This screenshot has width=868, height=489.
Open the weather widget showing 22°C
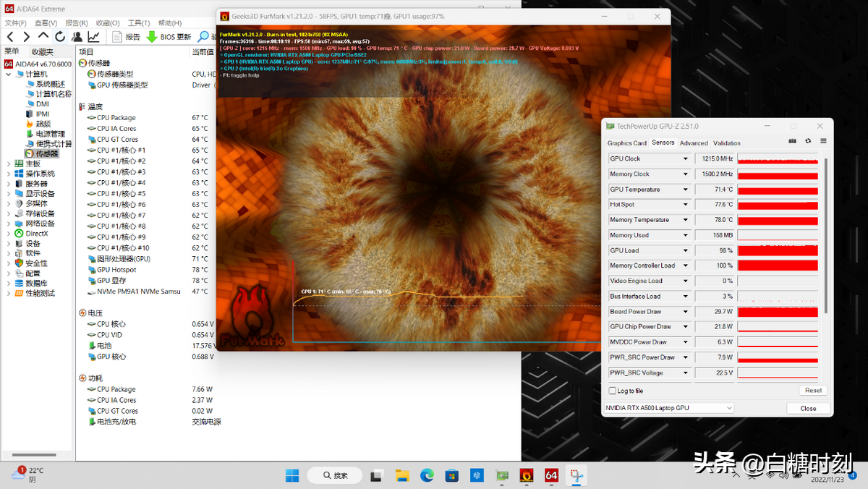[27, 475]
